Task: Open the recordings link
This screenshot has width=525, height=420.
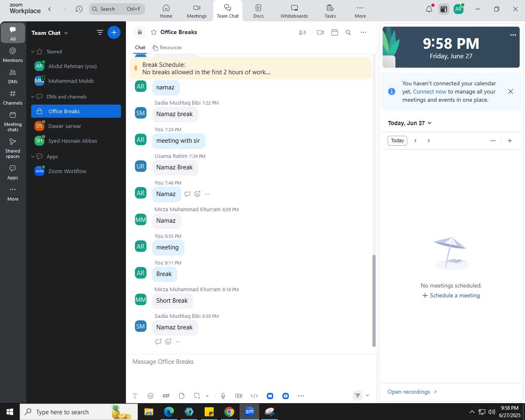Action: (412, 392)
